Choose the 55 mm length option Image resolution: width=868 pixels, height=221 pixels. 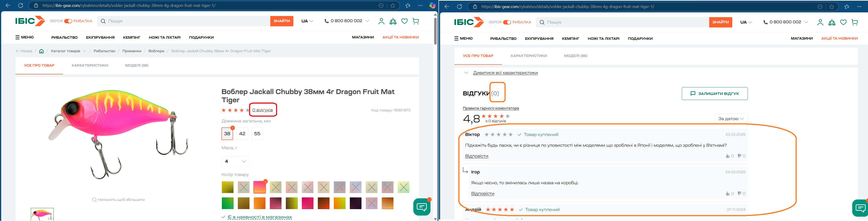[x=257, y=134]
